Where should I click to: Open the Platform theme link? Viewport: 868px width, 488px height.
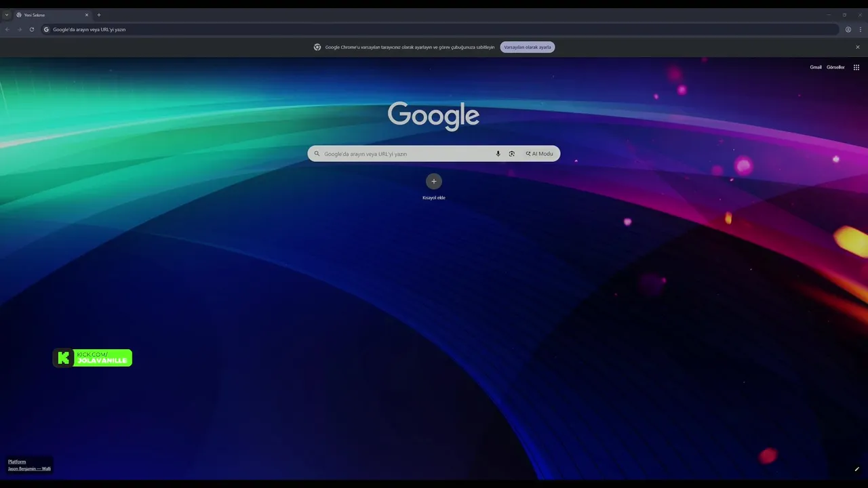pos(17,462)
